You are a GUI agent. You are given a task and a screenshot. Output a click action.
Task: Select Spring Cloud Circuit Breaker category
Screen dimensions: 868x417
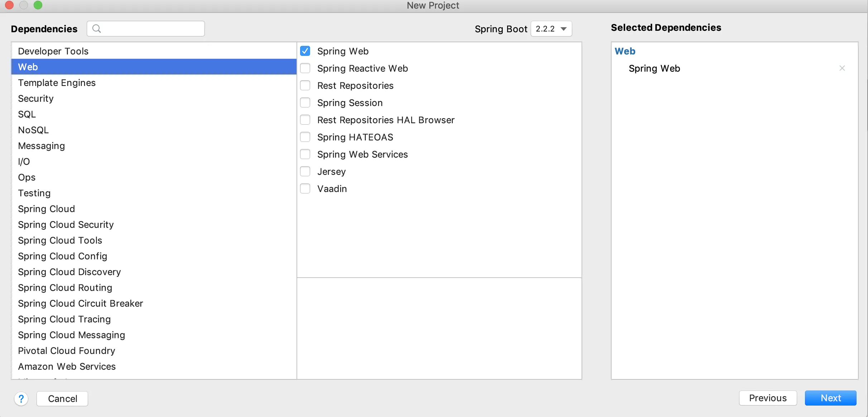point(154,303)
